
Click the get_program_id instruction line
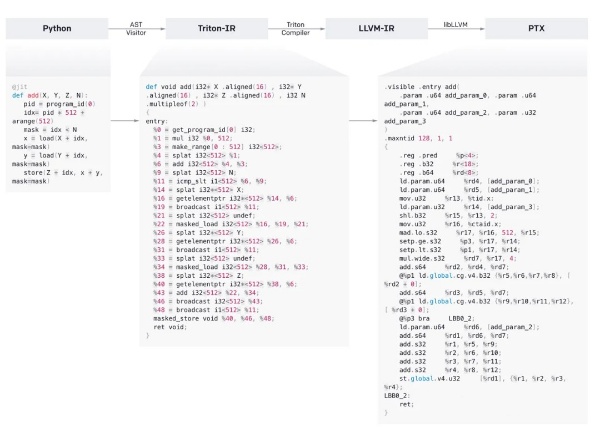(x=204, y=130)
